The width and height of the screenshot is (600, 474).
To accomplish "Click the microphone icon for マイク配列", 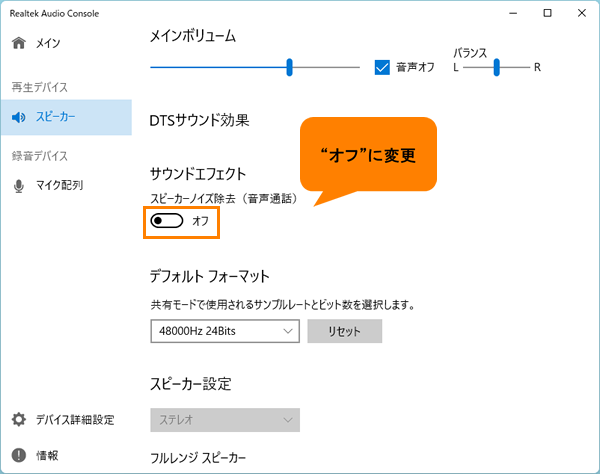I will pos(18,186).
